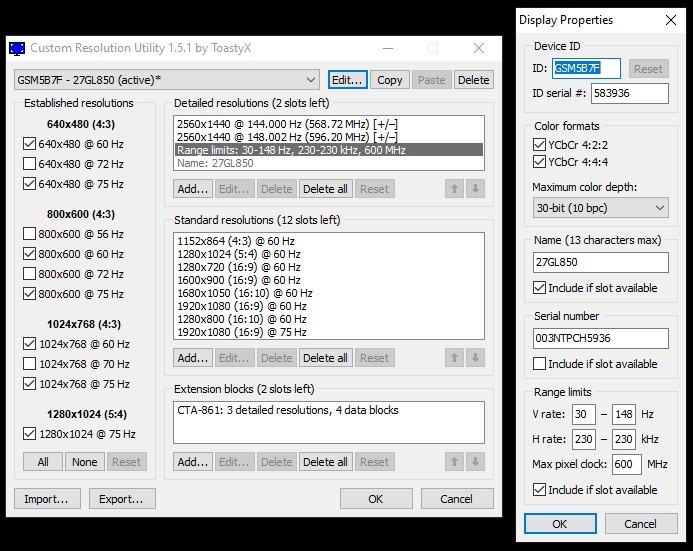Toggle 1280x1024 @ 75 Hz checkbox
The height and width of the screenshot is (551, 693).
pyautogui.click(x=29, y=434)
